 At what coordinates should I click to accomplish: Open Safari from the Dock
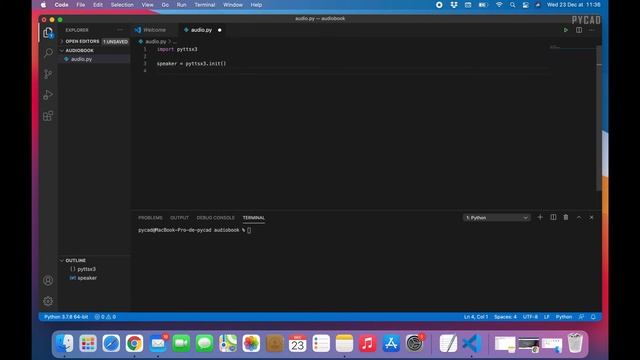pos(111,343)
